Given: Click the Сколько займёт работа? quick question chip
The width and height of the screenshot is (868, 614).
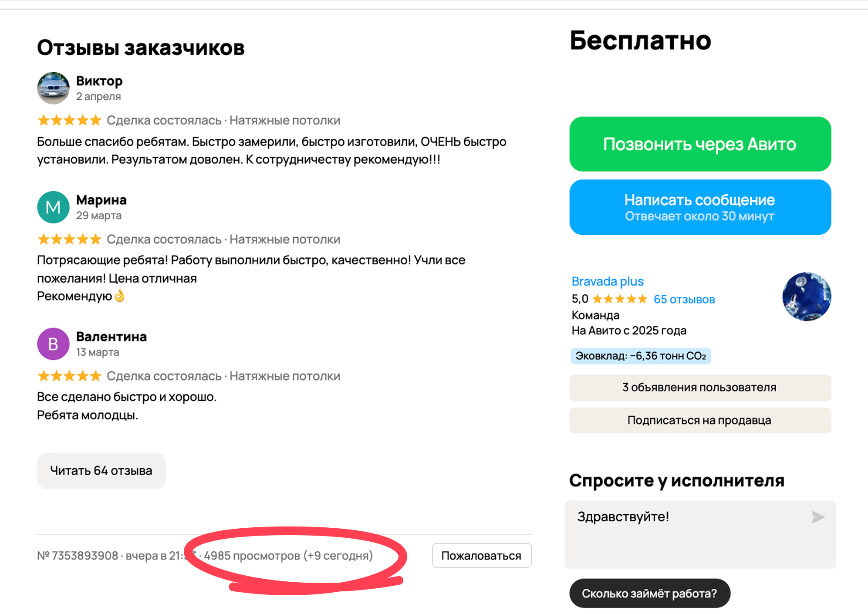Looking at the screenshot, I should coord(650,593).
